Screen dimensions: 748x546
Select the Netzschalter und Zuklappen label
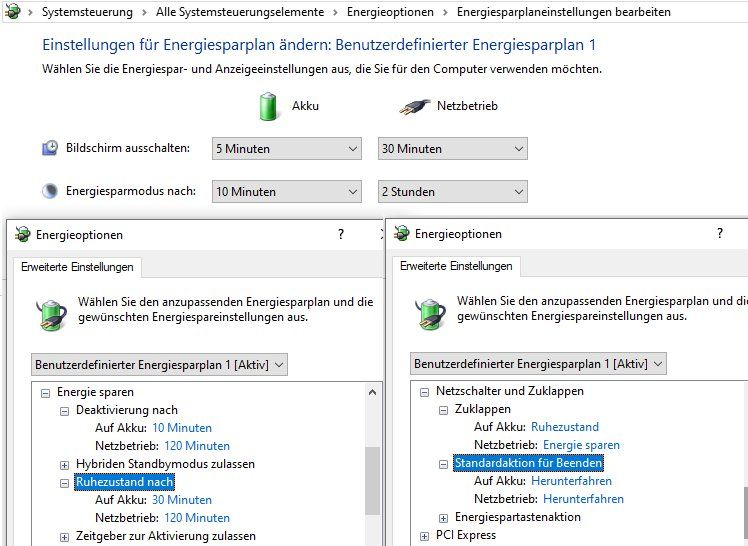coord(509,391)
